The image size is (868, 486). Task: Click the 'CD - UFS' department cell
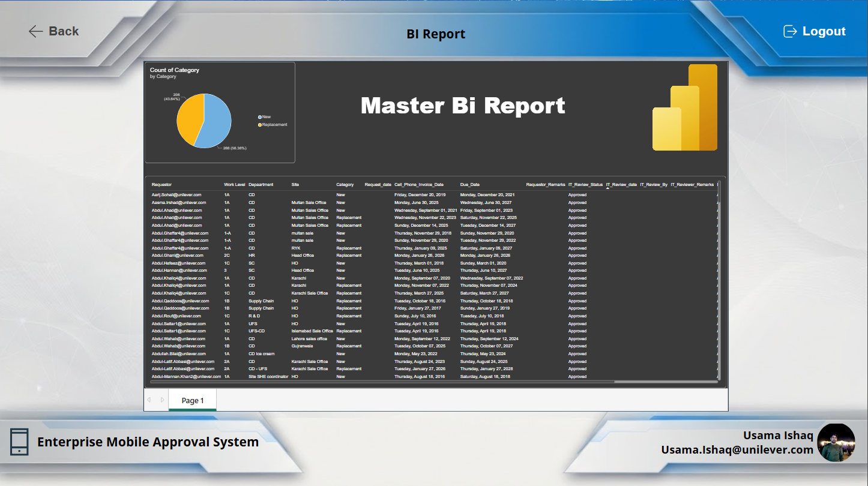click(258, 369)
